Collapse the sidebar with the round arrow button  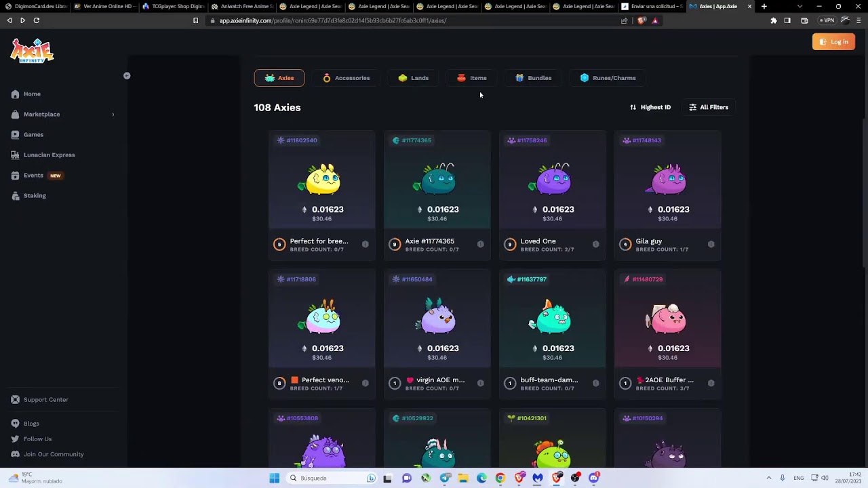click(x=127, y=76)
